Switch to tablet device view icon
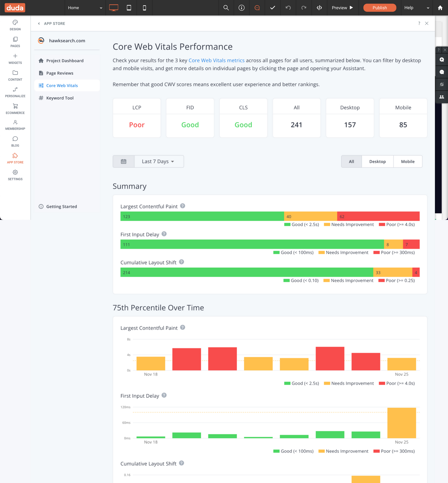 (129, 8)
